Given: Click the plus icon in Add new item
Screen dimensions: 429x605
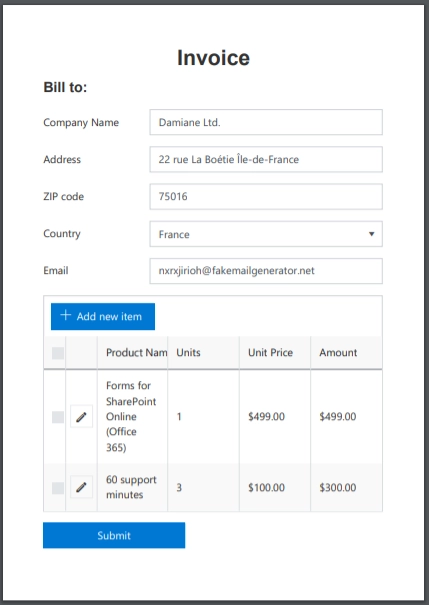Looking at the screenshot, I should [66, 315].
